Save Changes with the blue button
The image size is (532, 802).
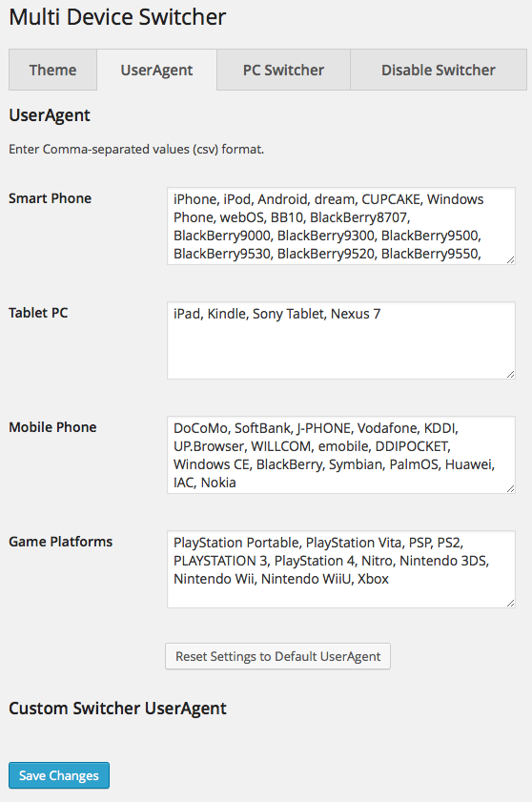click(x=59, y=775)
